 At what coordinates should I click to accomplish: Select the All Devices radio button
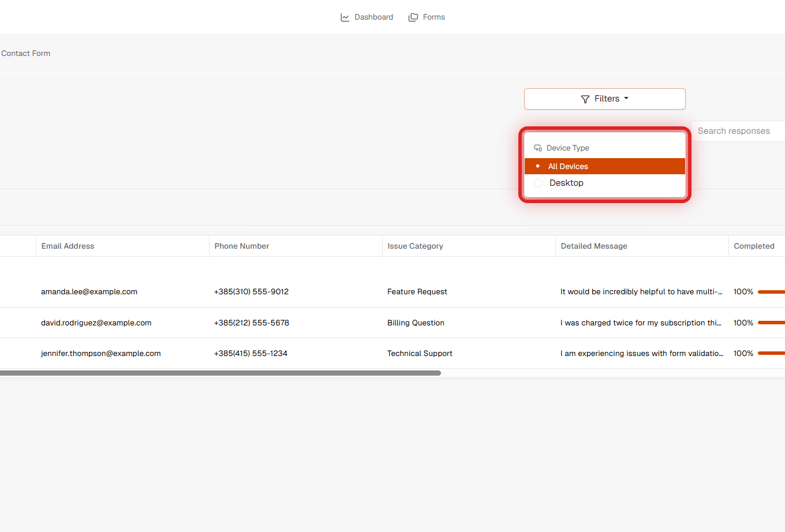pos(538,166)
